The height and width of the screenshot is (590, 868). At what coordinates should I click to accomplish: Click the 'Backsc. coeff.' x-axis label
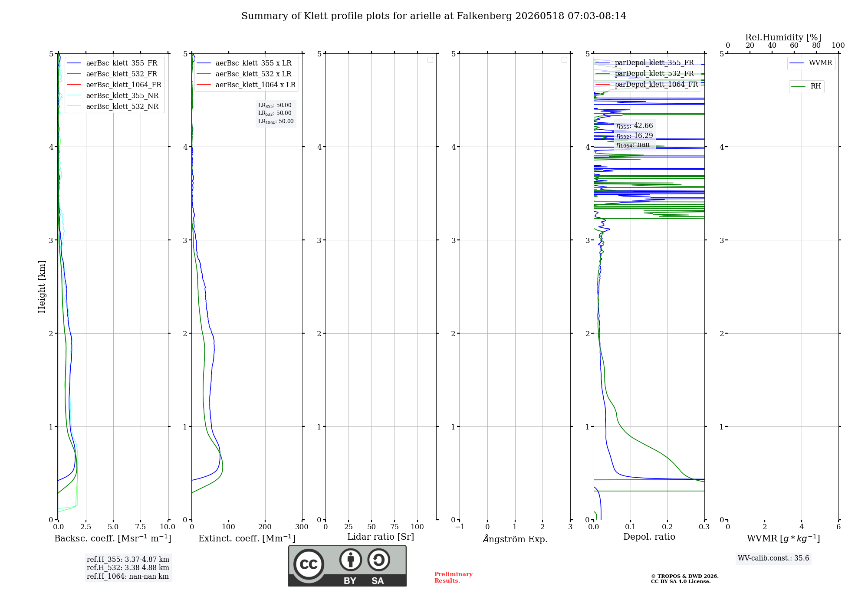click(113, 538)
